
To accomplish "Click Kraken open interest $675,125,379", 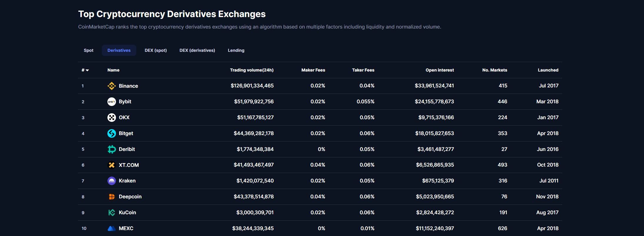I will pos(438,181).
